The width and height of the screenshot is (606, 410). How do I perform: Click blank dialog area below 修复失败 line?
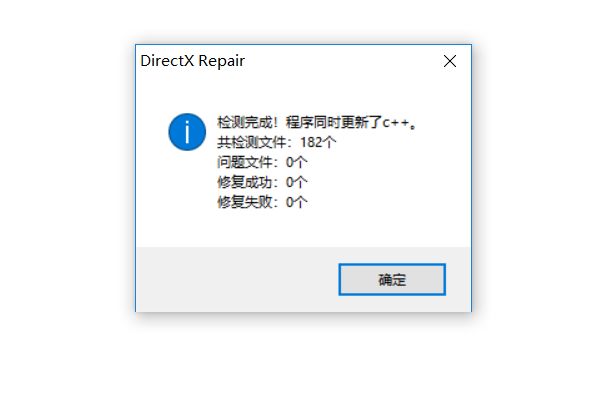(x=303, y=229)
